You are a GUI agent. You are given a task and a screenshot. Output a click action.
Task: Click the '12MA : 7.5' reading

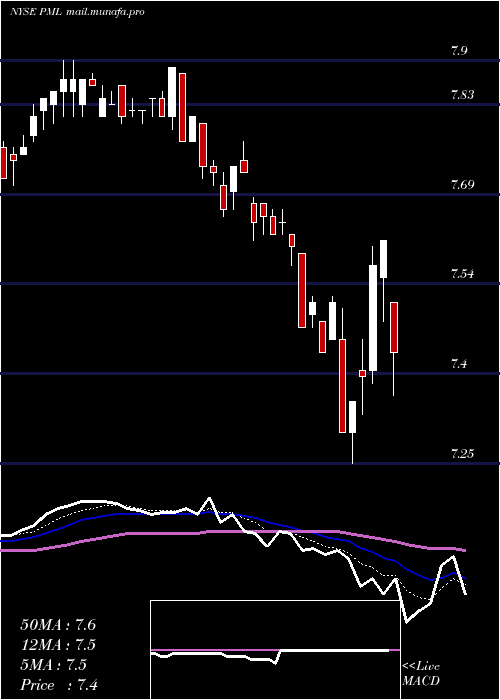click(58, 645)
